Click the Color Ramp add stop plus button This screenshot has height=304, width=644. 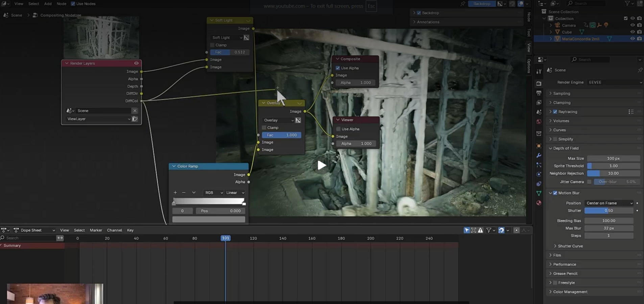[175, 193]
